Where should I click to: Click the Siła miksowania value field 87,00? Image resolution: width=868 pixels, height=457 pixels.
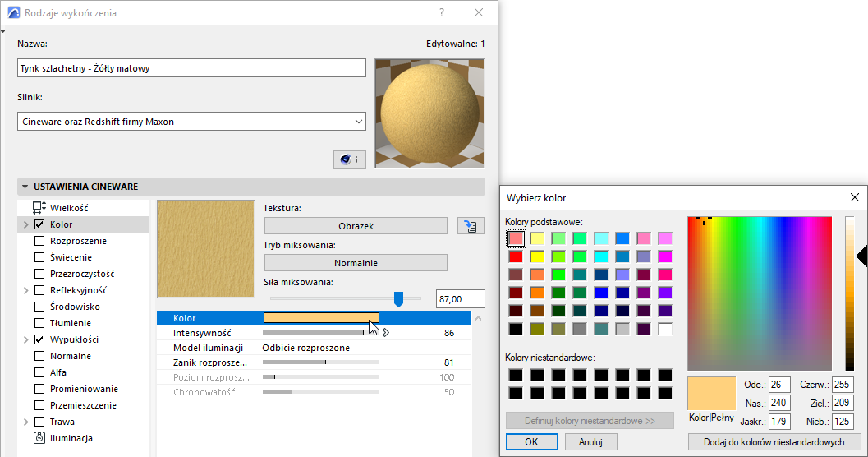coord(460,299)
